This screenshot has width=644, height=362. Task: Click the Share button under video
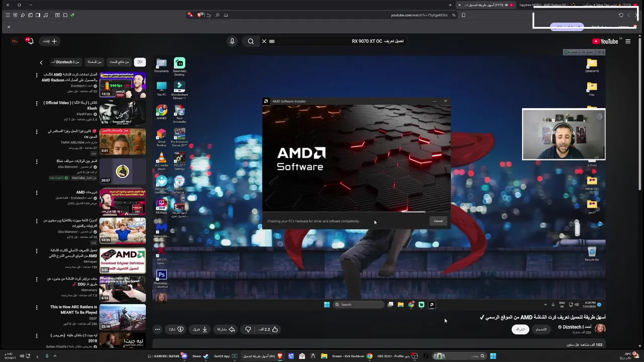226,329
